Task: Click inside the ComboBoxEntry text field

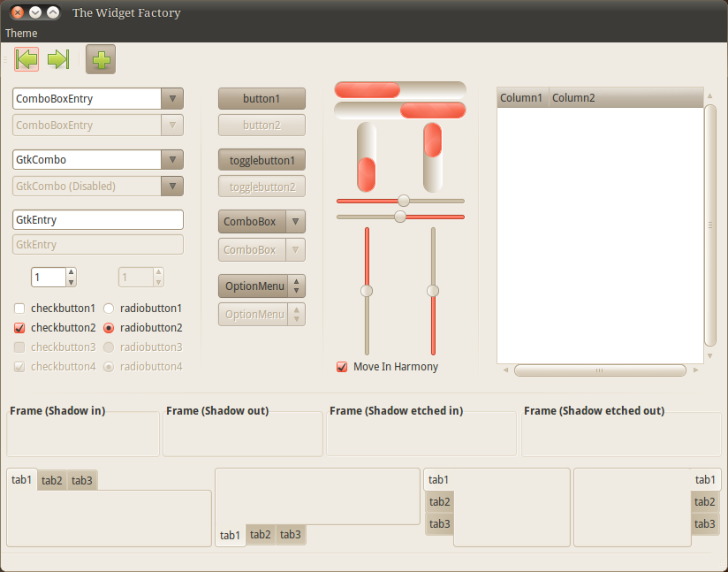Action: click(87, 98)
